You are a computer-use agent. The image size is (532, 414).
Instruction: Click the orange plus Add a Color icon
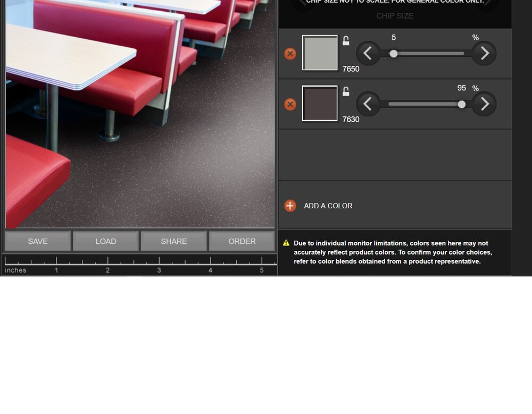tap(290, 206)
